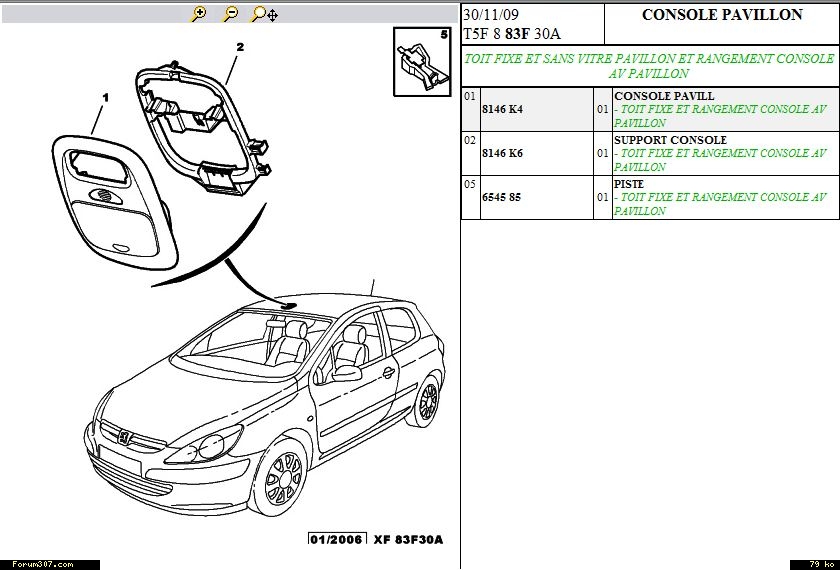Screen dimensions: 840x570
Task: Click part number 8146 K6
Action: pyautogui.click(x=502, y=153)
